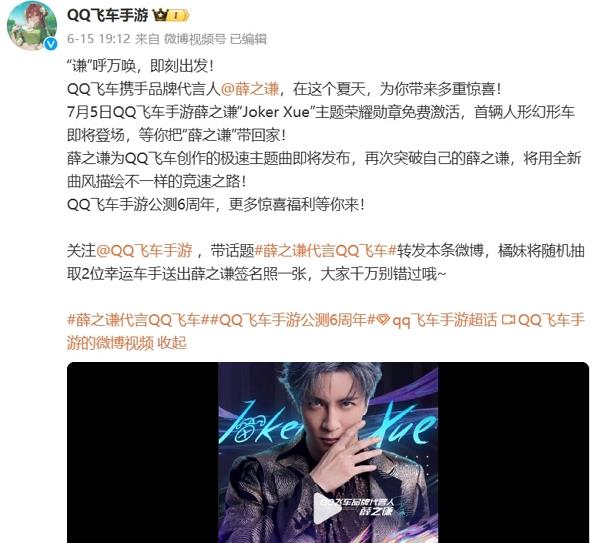The height and width of the screenshot is (543, 600).
Task: Open the QQ飞车手游 profile avatar
Action: [32, 26]
